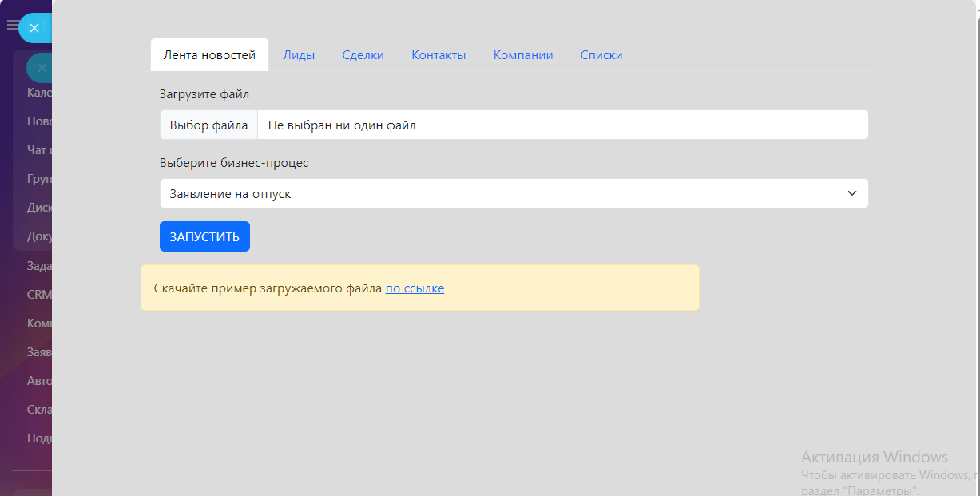Open the hamburger menu icon in the sidebar
Viewport: 980px width, 496px height.
coord(12,26)
